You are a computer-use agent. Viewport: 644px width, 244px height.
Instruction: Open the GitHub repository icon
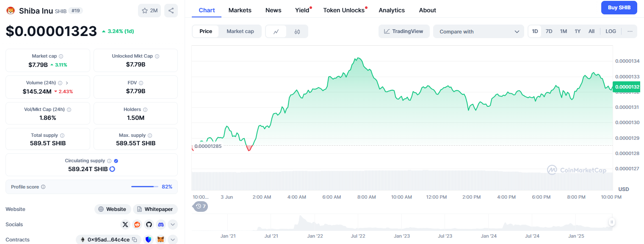pos(149,225)
